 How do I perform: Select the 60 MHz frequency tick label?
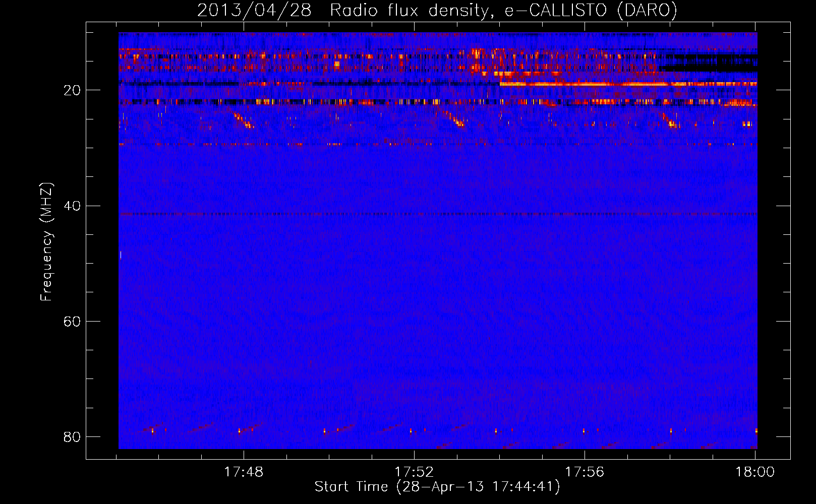tap(72, 321)
